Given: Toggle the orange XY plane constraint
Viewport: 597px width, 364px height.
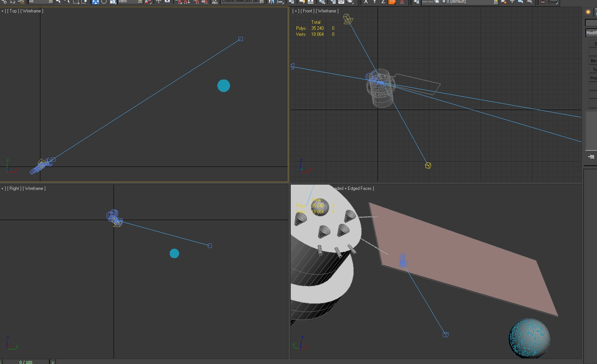Looking at the screenshot, I should 392,2.
